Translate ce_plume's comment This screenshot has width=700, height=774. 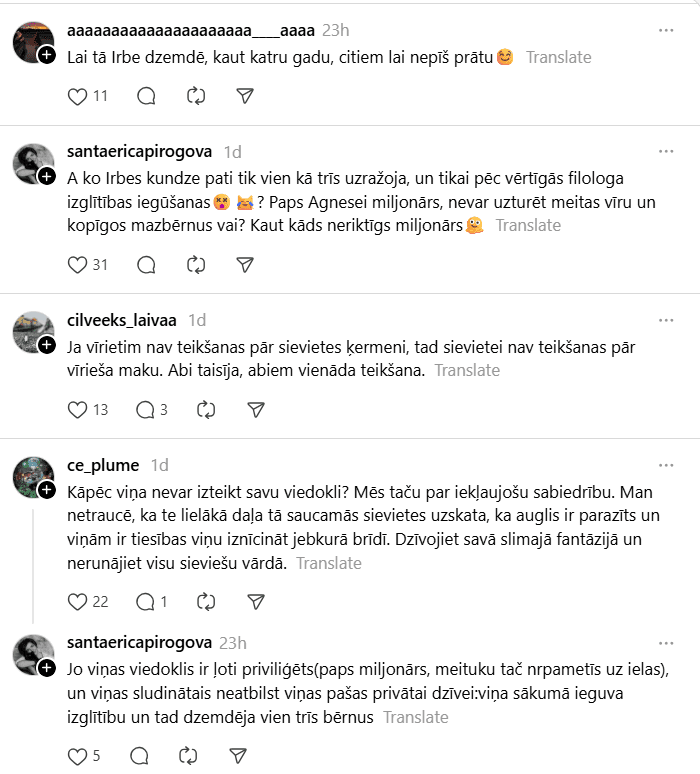(x=329, y=563)
